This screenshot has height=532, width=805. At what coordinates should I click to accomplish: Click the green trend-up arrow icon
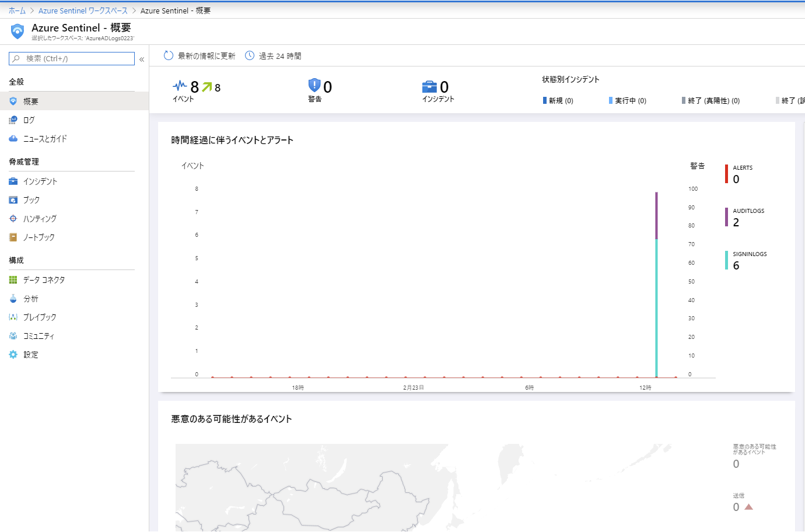pos(207,87)
